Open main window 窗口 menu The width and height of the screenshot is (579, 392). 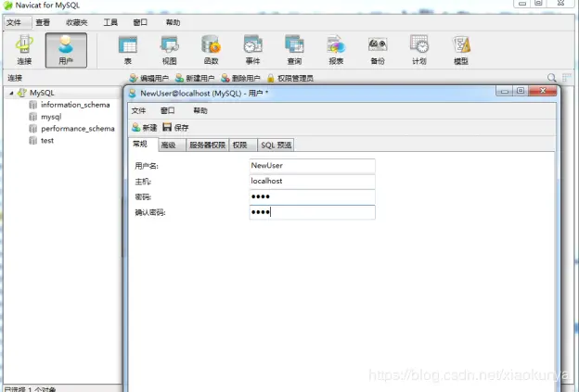point(140,22)
